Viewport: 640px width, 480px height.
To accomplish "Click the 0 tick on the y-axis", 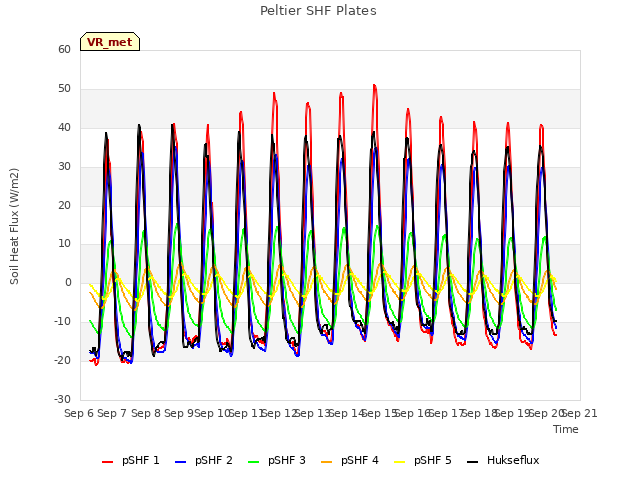I will pyautogui.click(x=68, y=282).
